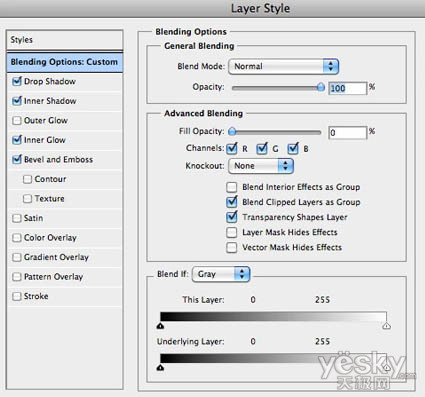Viewport: 425px width, 397px height.
Task: Enable the Contour checkbox
Action: [x=27, y=179]
